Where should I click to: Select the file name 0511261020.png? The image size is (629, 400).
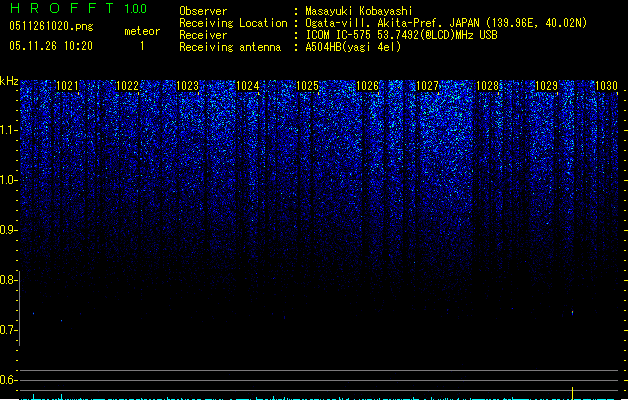[51, 26]
